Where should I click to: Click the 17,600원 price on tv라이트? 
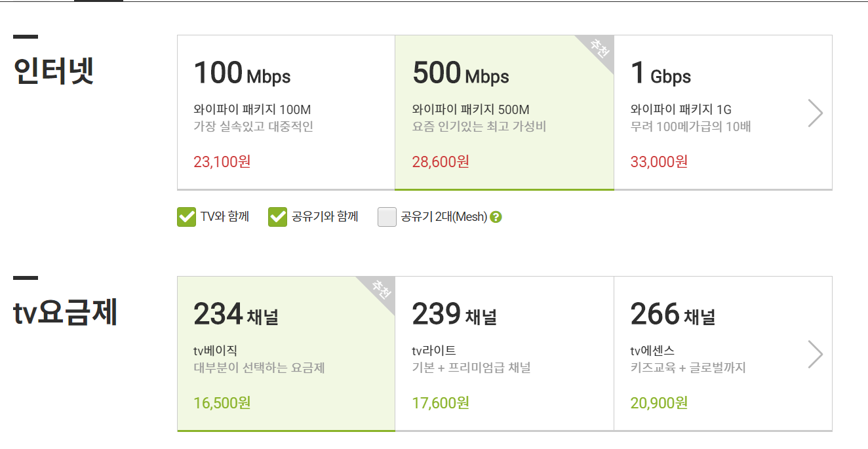tap(441, 402)
